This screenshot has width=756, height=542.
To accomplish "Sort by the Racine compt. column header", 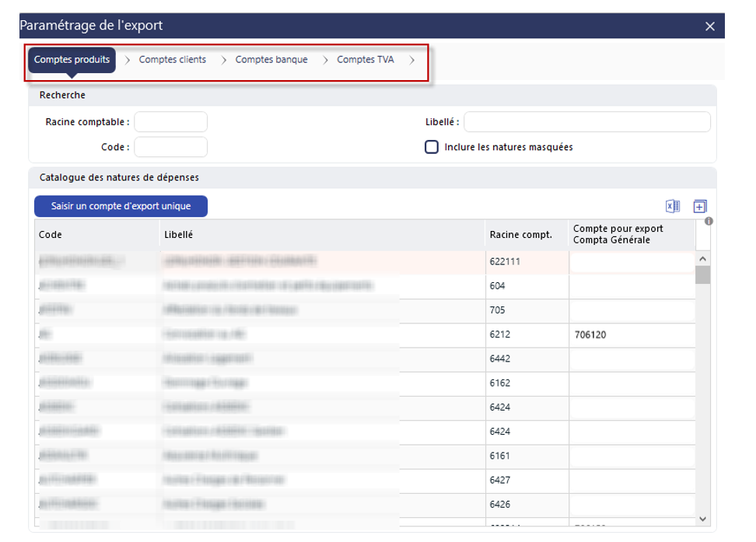I will 520,235.
